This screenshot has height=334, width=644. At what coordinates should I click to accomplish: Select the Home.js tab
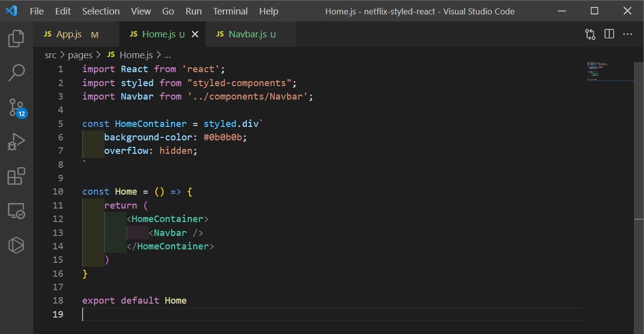[x=162, y=34]
